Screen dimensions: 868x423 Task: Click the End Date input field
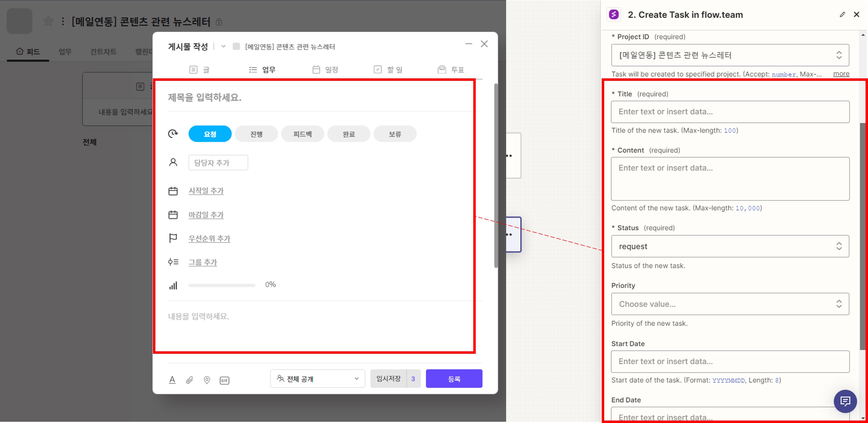click(x=730, y=414)
